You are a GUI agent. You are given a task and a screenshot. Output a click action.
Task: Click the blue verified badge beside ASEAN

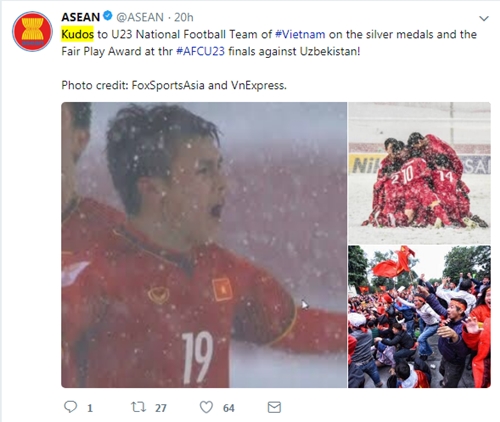(x=107, y=16)
